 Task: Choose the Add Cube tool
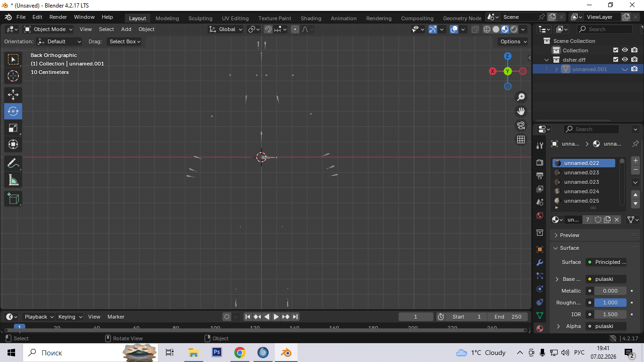13,198
